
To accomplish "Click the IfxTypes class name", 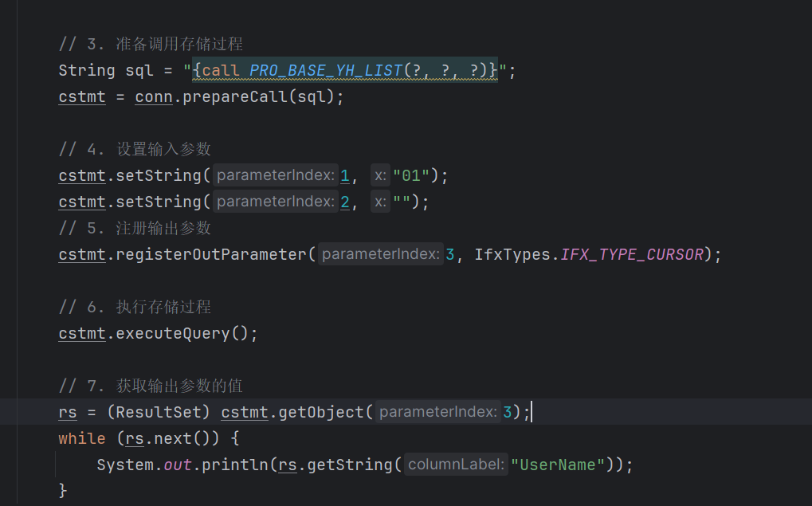I will click(x=510, y=255).
